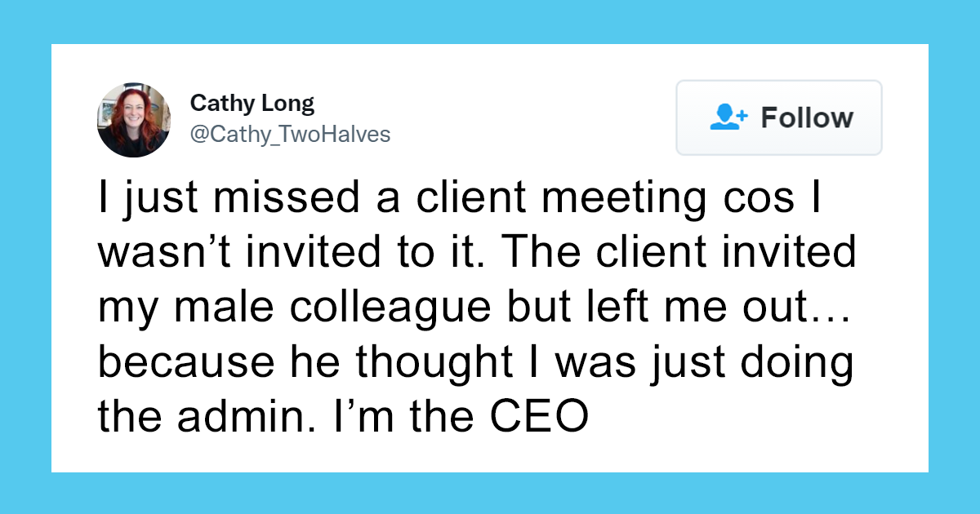The image size is (980, 514).
Task: Open the @Cathy_TwoHalves handle link
Action: click(x=290, y=135)
